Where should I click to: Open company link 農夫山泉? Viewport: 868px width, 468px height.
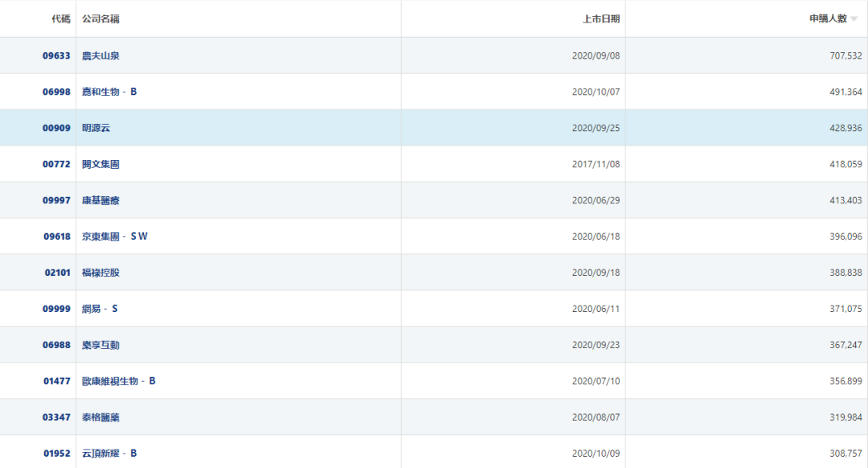click(x=100, y=55)
